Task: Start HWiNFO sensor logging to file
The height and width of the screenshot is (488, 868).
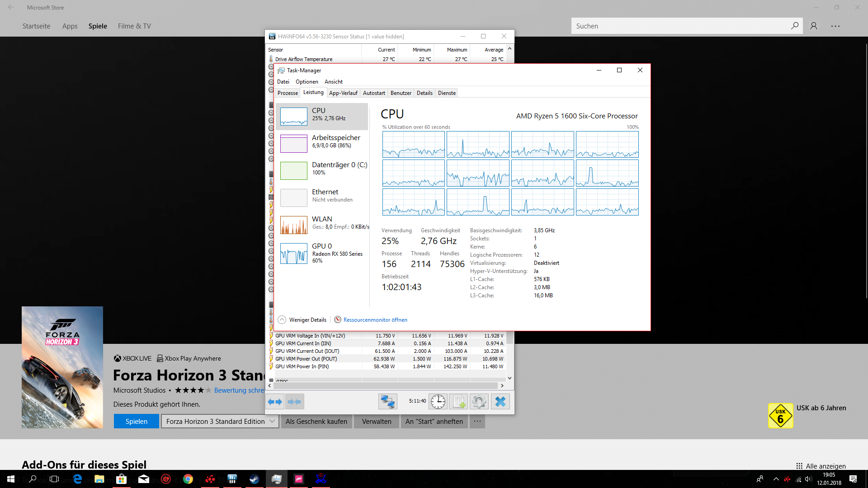Action: point(459,401)
